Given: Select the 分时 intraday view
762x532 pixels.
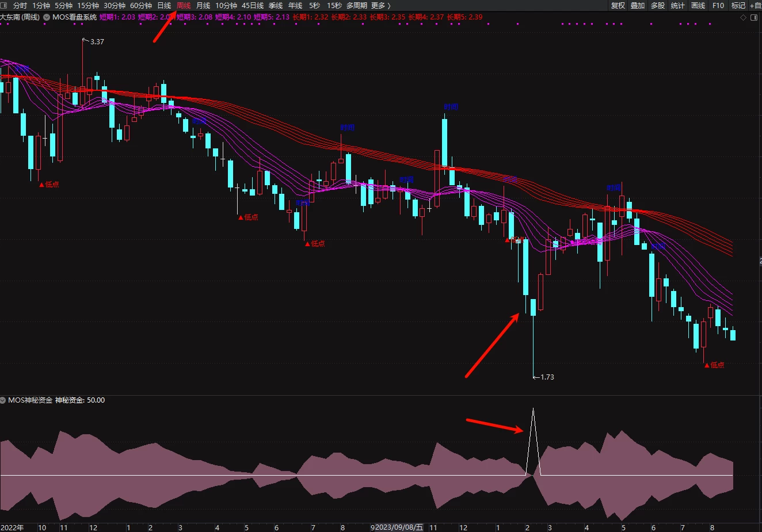Looking at the screenshot, I should (x=20, y=6).
